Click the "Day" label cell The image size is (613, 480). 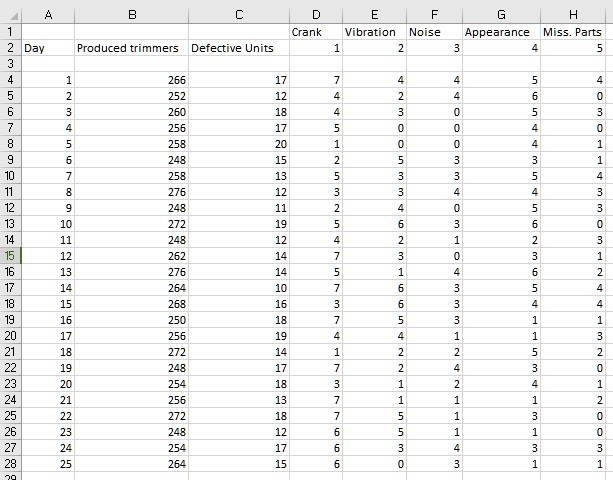48,48
